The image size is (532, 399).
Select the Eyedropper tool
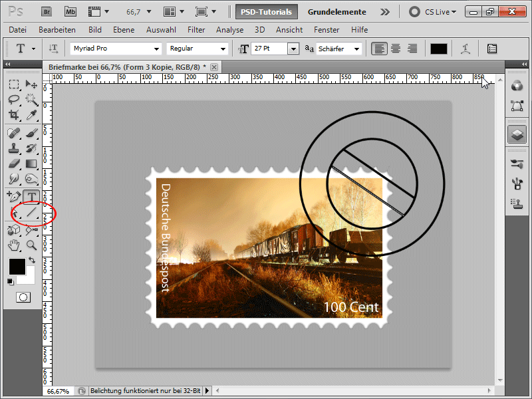[31, 114]
